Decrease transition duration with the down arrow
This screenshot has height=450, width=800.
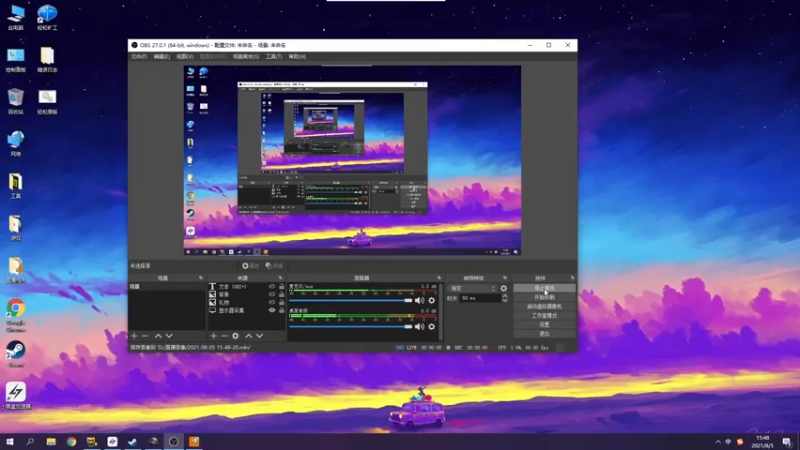tap(505, 301)
